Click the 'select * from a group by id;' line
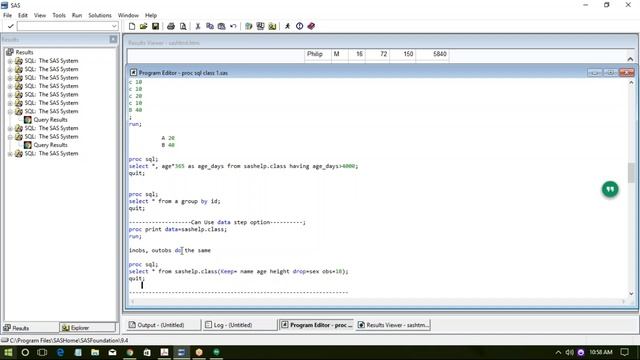Image resolution: width=640 pixels, height=360 pixels. [175, 201]
